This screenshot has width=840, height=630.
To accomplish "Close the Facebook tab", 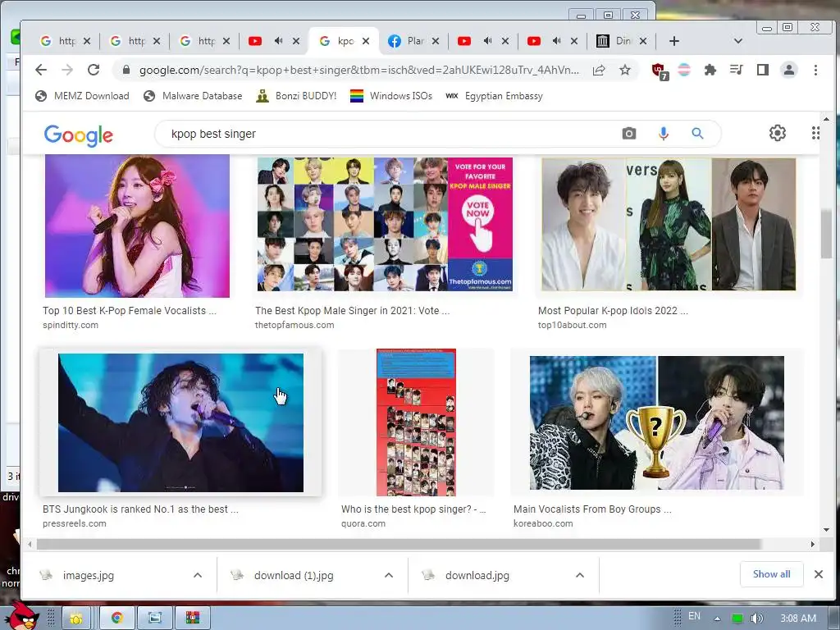I will point(435,41).
